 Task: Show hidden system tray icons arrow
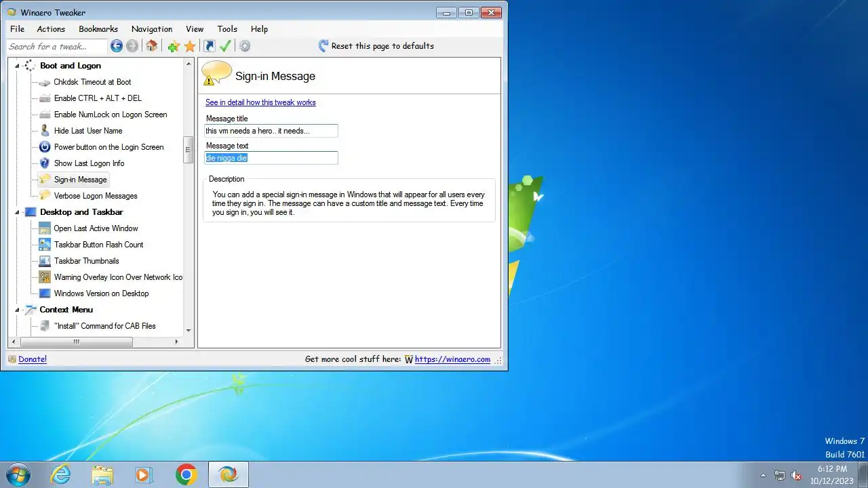pos(764,475)
